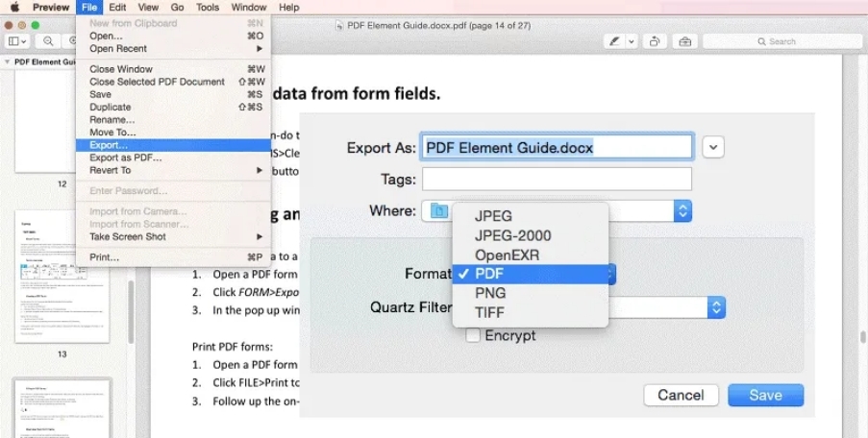Choose Export as PDF... item
The height and width of the screenshot is (438, 868).
[x=173, y=158]
